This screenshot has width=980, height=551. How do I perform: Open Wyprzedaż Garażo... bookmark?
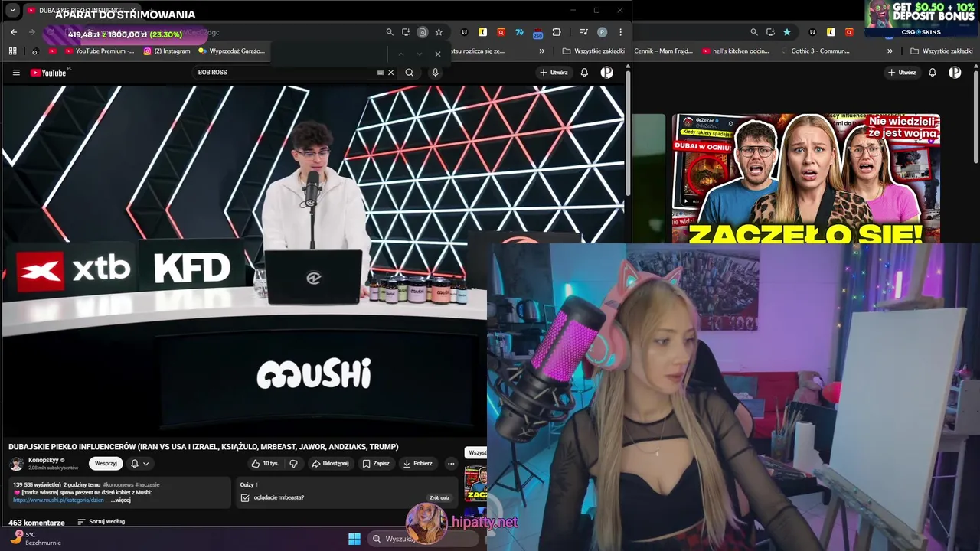click(231, 51)
